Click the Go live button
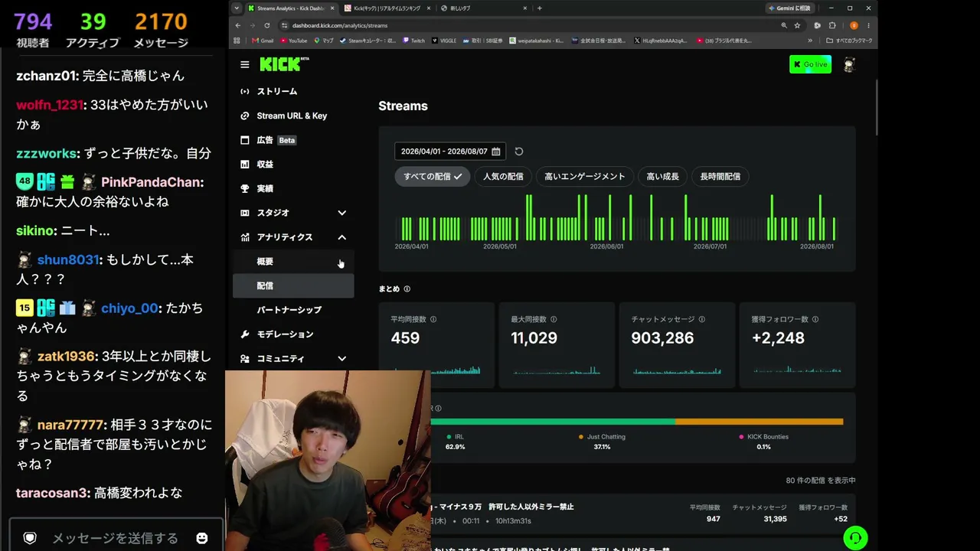This screenshot has width=980, height=551. point(810,65)
